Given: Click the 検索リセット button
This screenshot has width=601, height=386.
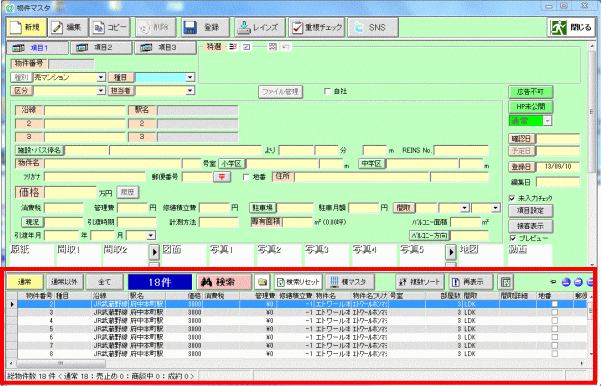Looking at the screenshot, I should click(298, 282).
